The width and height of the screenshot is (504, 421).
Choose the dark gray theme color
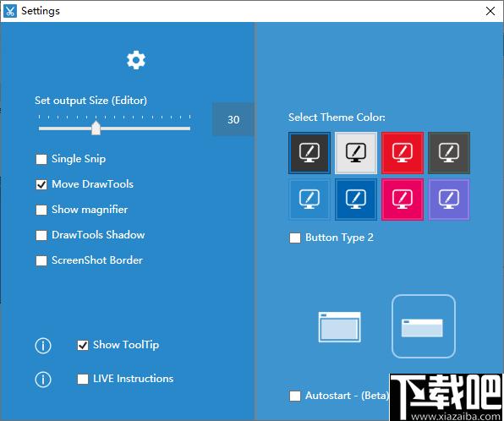coord(449,153)
